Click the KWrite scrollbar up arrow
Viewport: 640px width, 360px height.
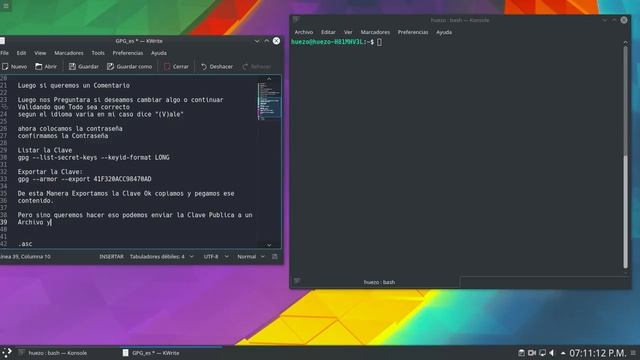coord(269,79)
